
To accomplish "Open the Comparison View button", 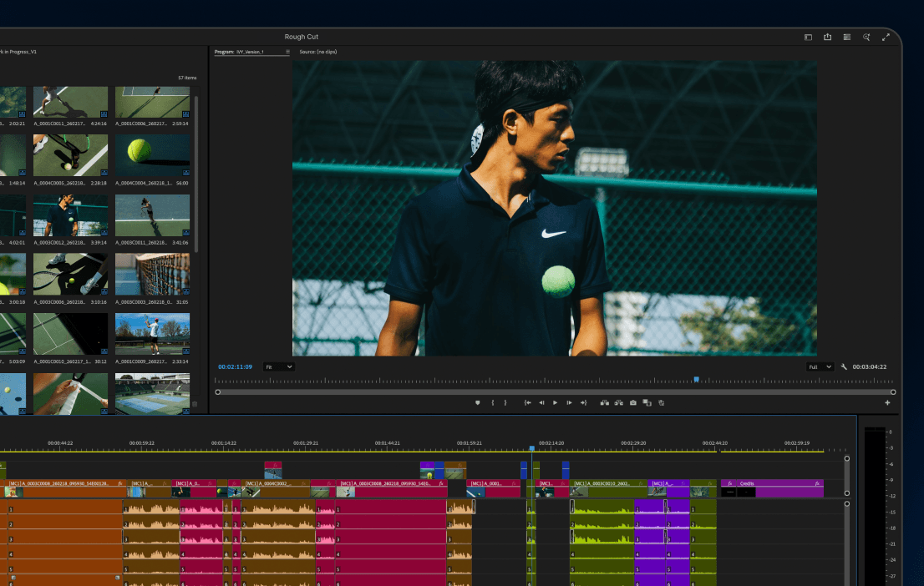I will 647,403.
